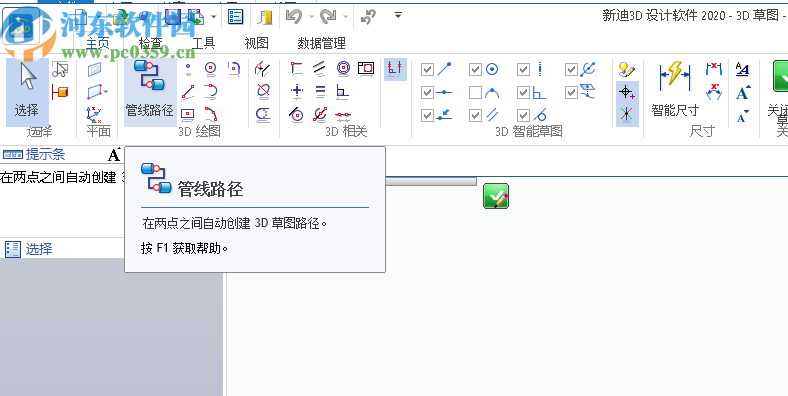
Task: Click the ellipse with red slash icon
Action: 263,91
